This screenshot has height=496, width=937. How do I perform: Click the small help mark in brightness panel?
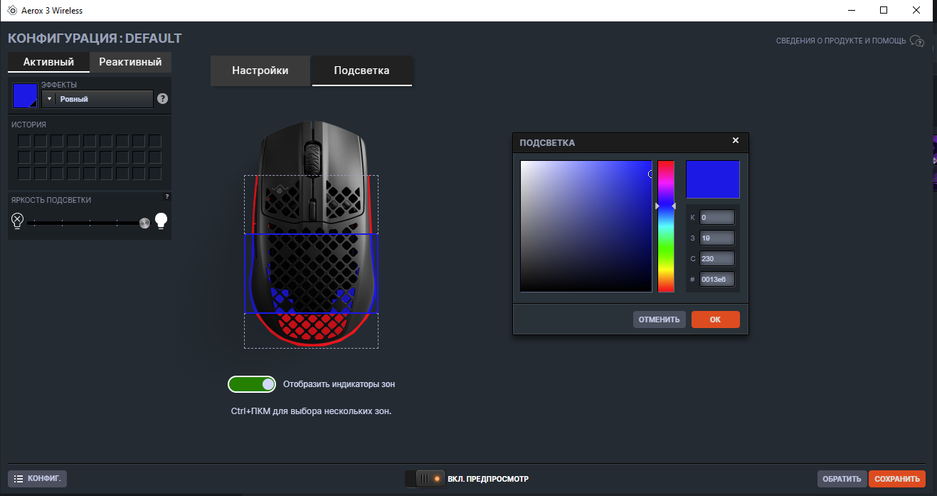(x=167, y=197)
